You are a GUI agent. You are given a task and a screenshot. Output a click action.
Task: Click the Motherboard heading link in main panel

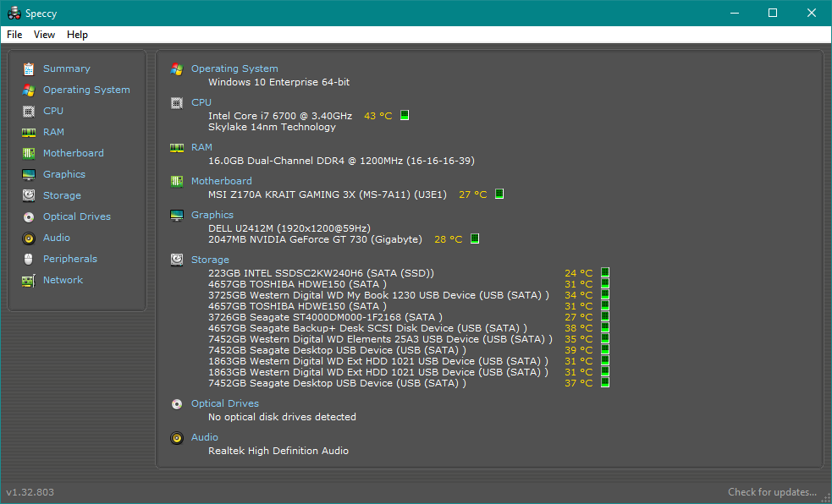click(221, 181)
